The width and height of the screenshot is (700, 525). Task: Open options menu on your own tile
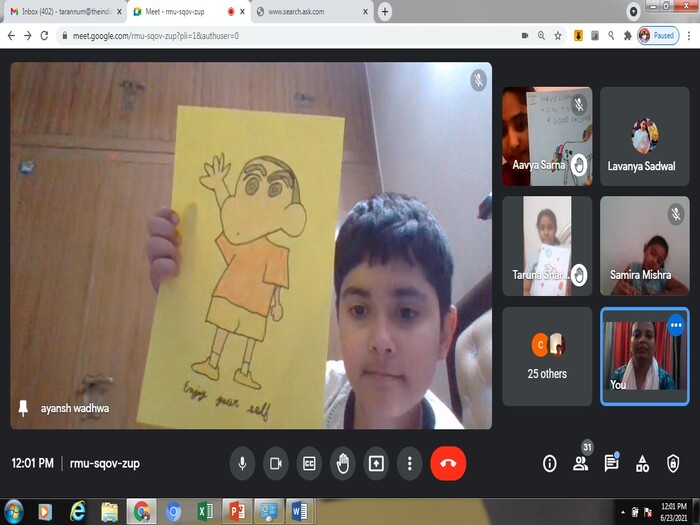[676, 325]
